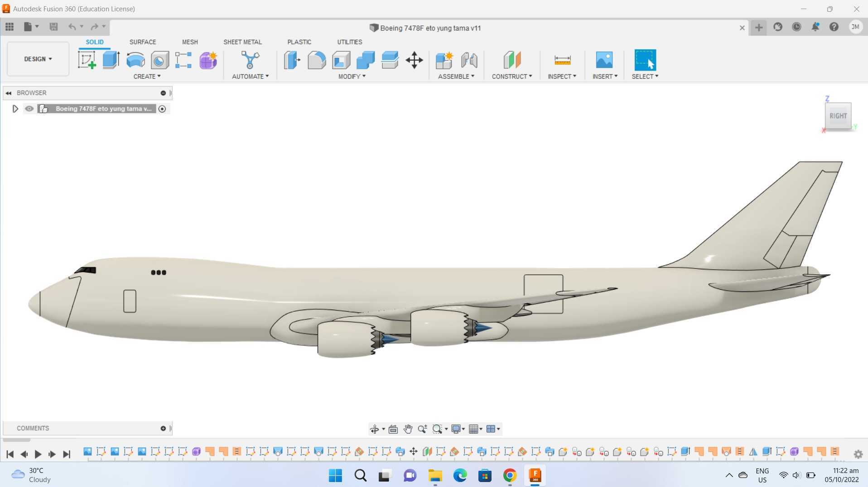Select the Hole tool
This screenshot has height=487, width=868.
point(159,60)
